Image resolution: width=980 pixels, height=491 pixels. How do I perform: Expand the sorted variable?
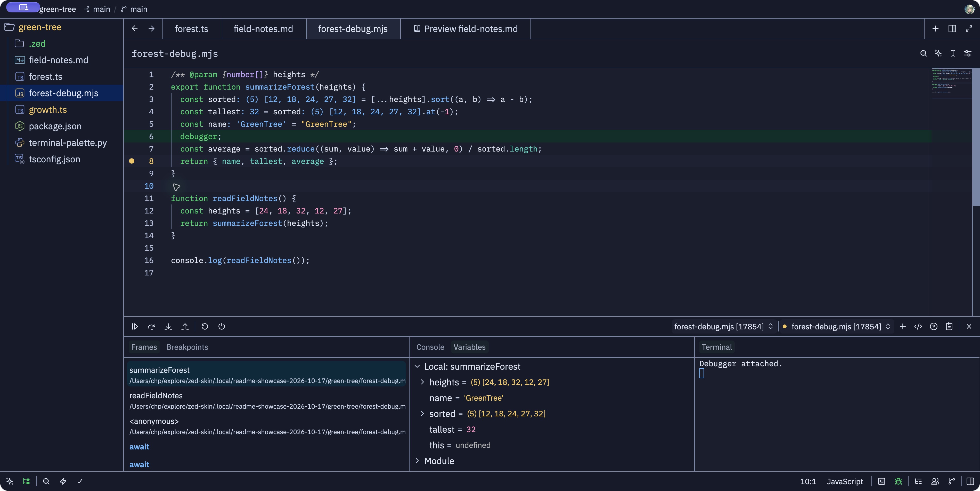coord(422,414)
